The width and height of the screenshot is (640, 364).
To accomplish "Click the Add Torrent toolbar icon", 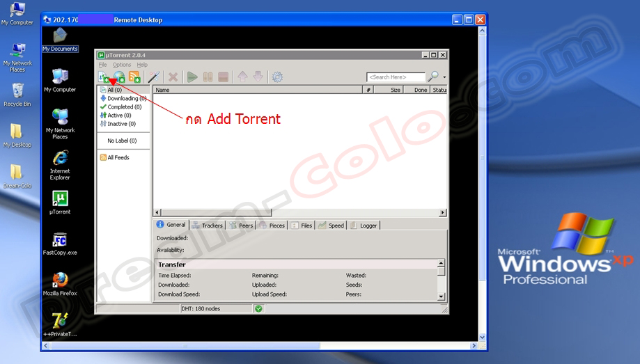I will coord(104,77).
